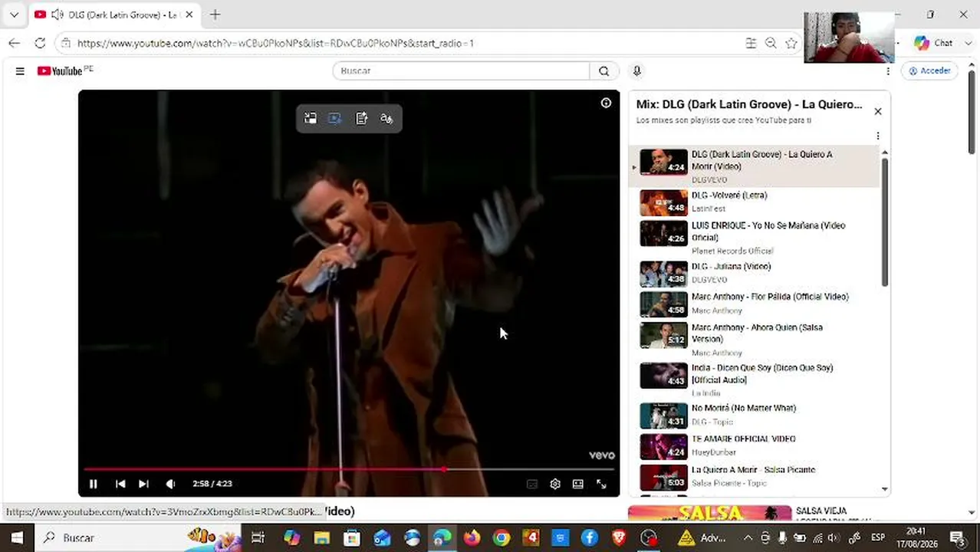Reload the page

click(x=40, y=43)
